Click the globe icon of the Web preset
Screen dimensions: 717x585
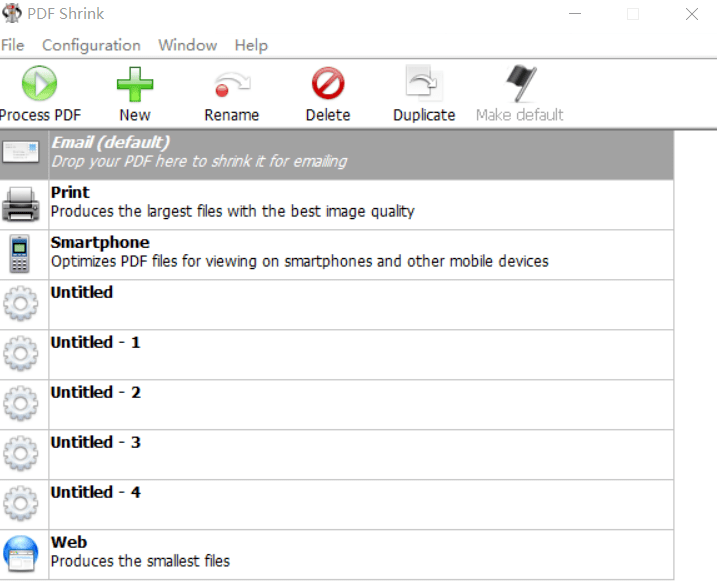pyautogui.click(x=21, y=554)
